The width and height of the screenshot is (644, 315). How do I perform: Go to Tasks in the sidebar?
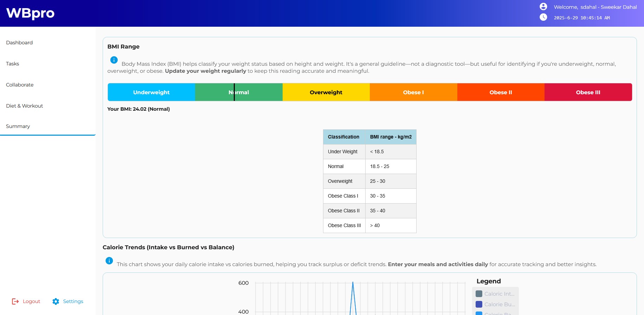(x=13, y=64)
